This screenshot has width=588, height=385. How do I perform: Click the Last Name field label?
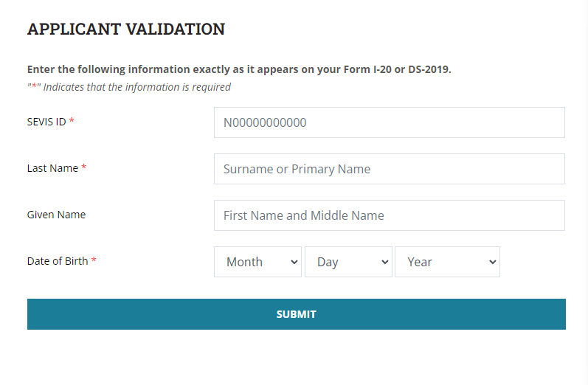click(52, 168)
